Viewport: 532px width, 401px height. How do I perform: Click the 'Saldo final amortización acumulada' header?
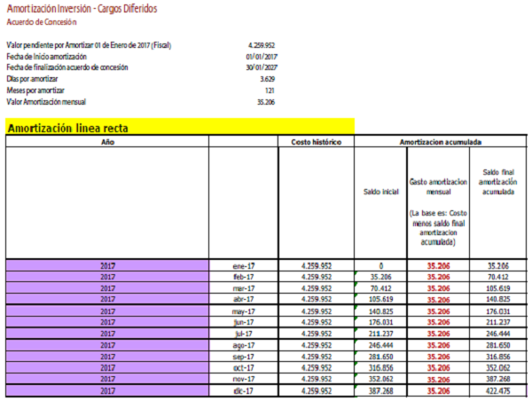[x=497, y=182]
